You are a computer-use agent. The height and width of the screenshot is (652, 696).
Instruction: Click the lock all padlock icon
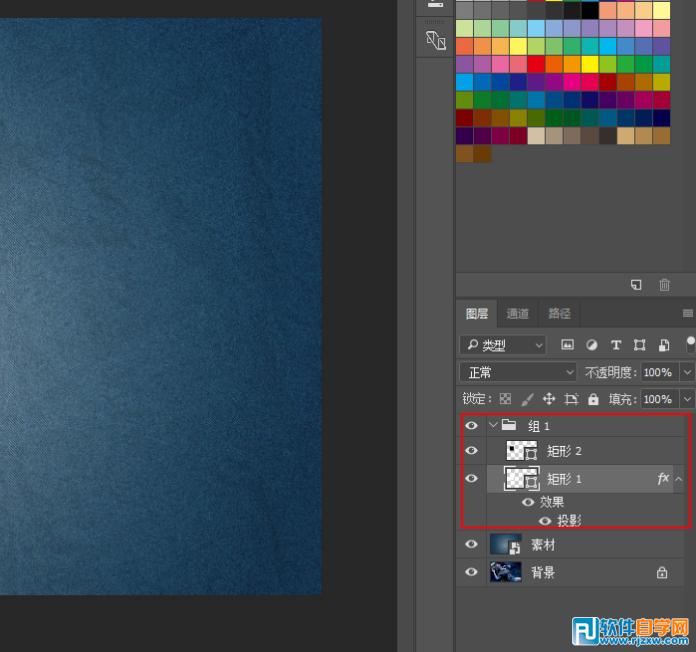[593, 399]
